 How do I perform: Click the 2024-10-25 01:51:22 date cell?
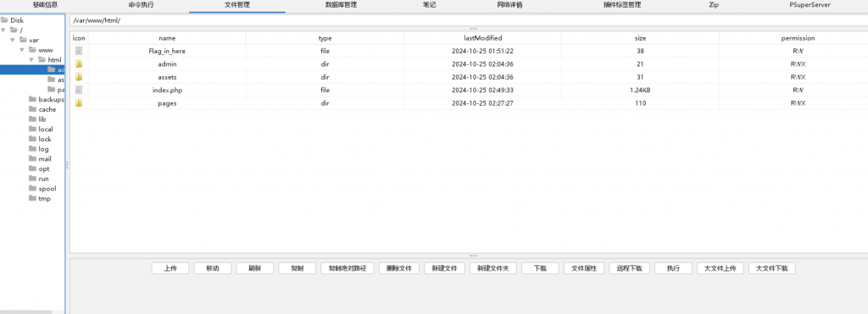[482, 51]
